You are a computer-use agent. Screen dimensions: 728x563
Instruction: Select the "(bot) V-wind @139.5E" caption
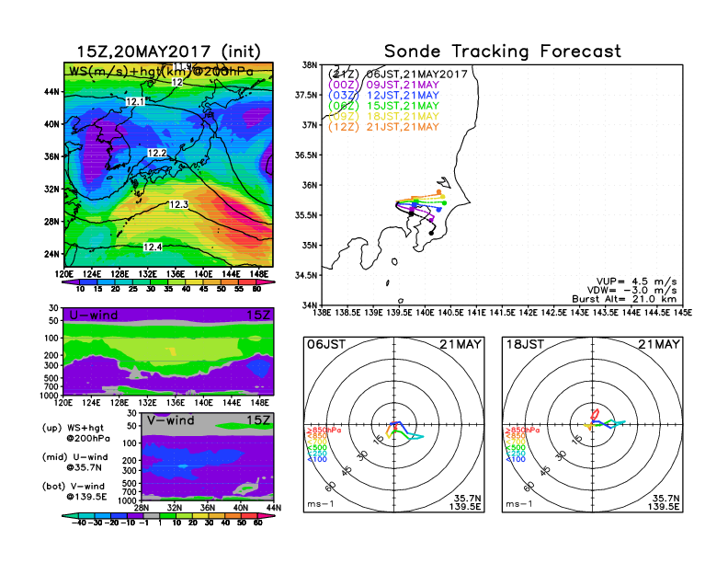point(74,491)
